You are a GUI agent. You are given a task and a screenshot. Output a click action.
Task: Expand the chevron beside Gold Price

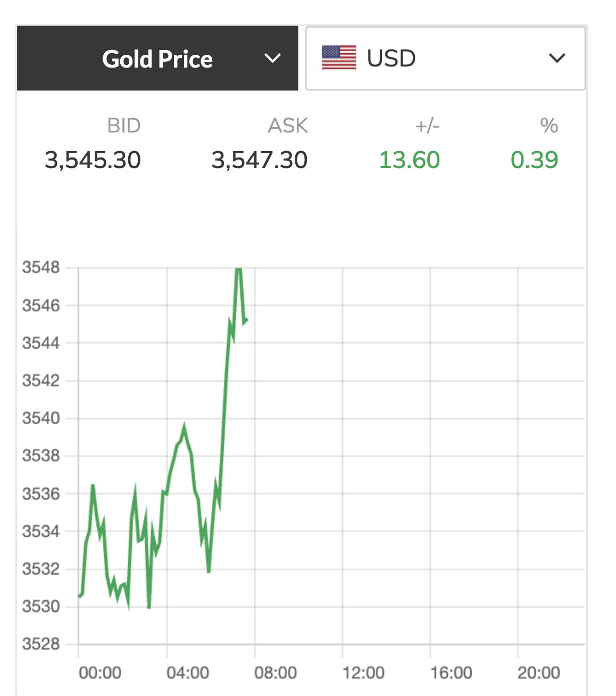272,59
